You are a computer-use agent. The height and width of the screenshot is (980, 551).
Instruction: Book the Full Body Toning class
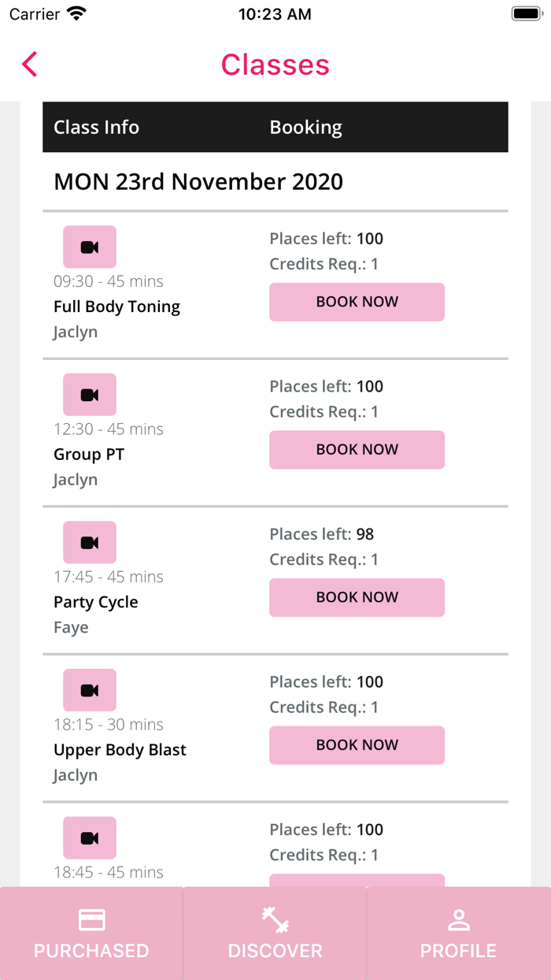pyautogui.click(x=357, y=302)
